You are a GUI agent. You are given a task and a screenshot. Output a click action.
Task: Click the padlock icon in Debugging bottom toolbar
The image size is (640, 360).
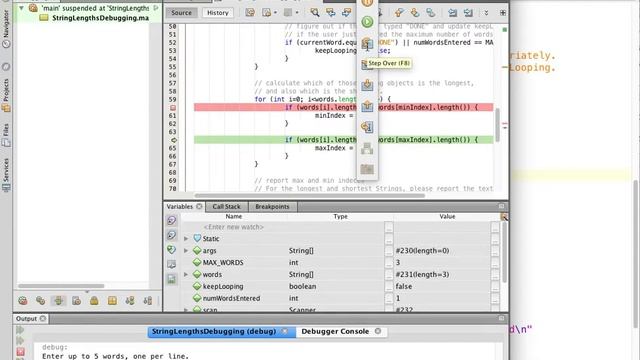[x=94, y=301]
